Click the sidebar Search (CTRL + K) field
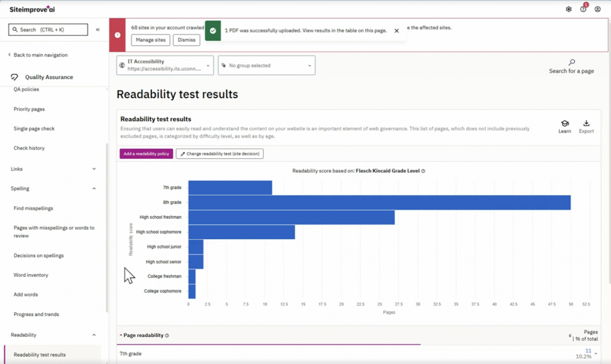 (48, 30)
